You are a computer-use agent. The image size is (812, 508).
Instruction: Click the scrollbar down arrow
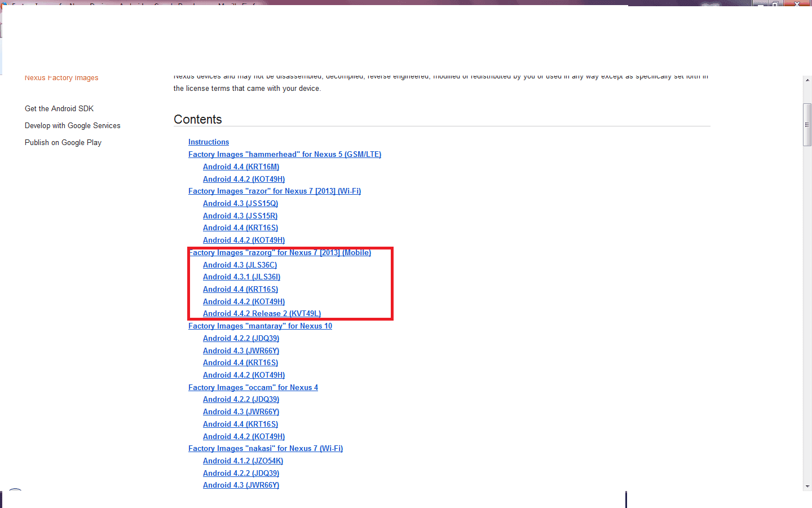(807, 486)
